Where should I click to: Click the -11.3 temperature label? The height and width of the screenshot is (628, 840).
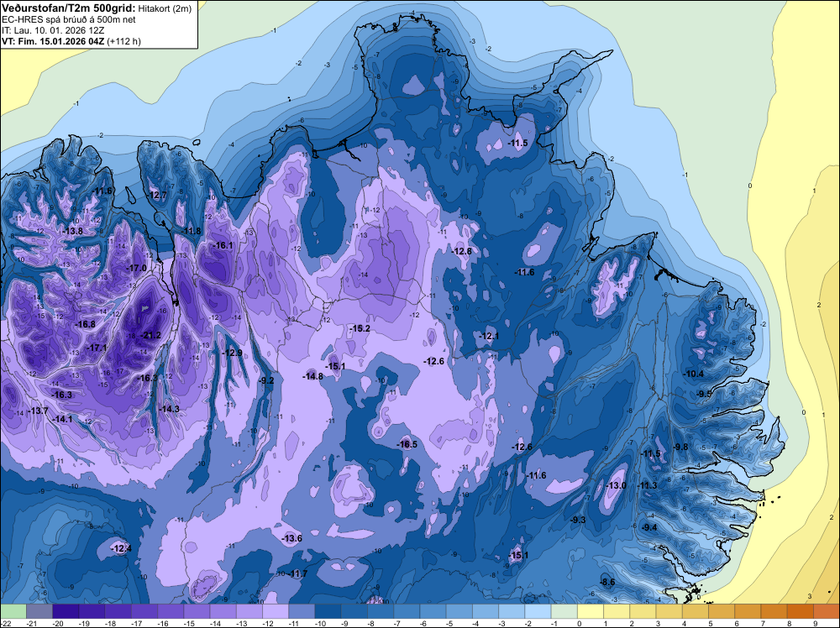point(647,485)
